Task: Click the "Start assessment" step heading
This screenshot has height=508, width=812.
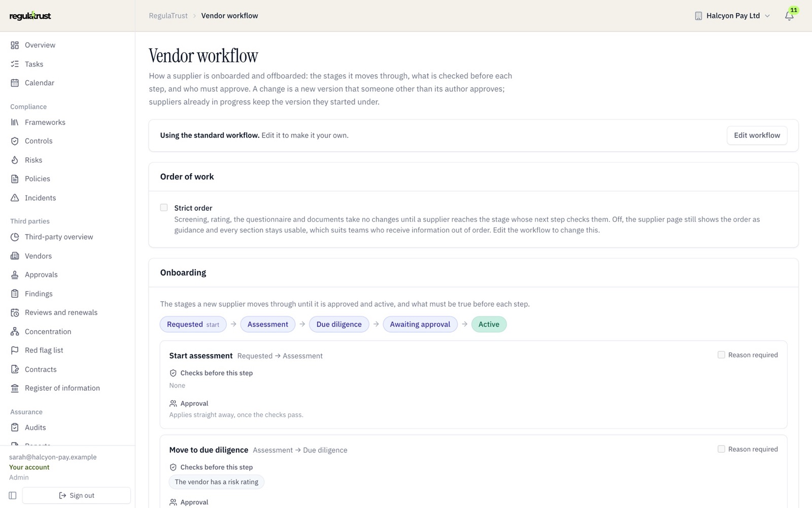Action: (201, 356)
